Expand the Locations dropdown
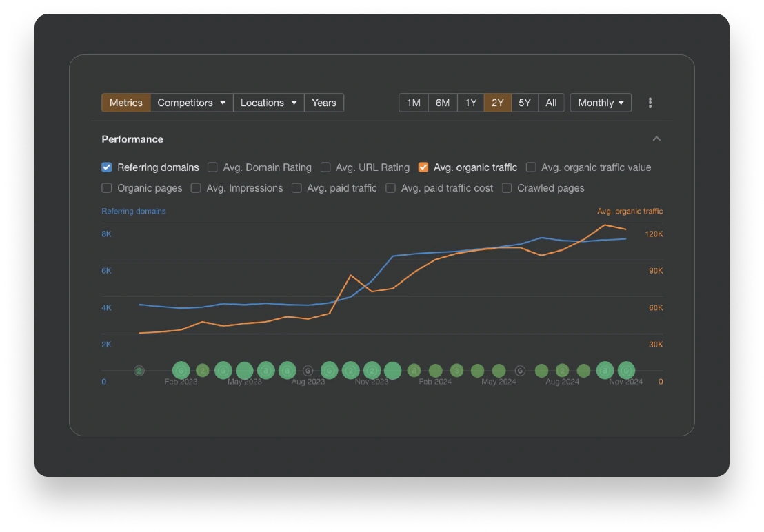 click(268, 103)
